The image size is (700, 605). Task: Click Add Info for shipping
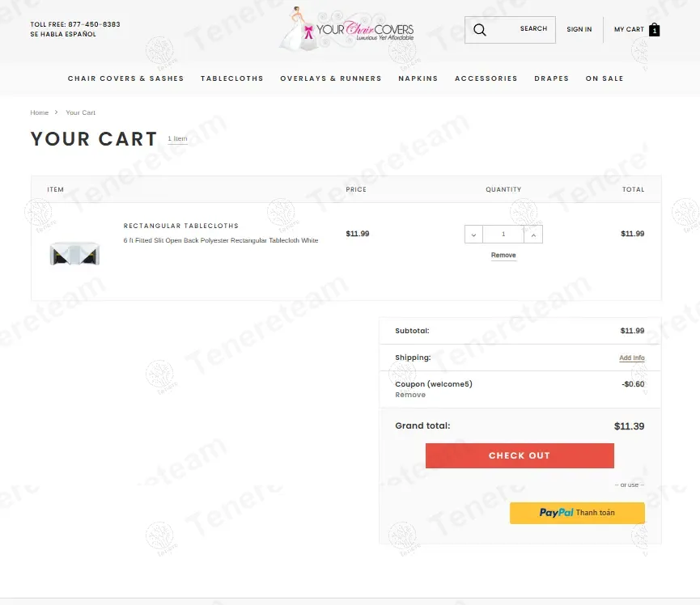click(631, 357)
